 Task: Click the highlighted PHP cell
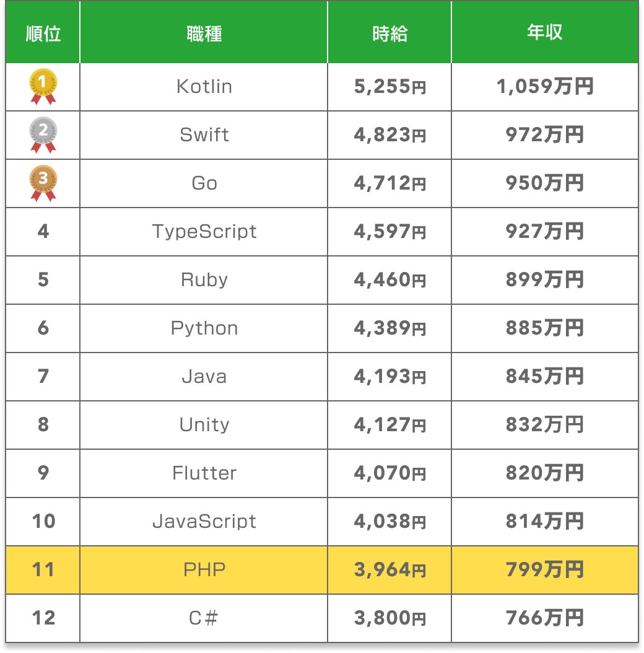[204, 570]
